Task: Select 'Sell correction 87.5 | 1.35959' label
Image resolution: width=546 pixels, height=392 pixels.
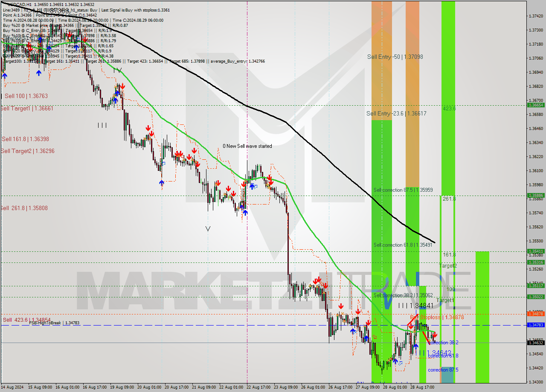Action: tap(403, 190)
